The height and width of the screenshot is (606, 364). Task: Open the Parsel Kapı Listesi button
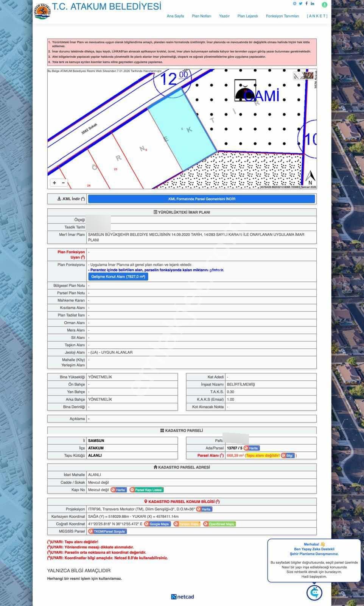[146, 490]
